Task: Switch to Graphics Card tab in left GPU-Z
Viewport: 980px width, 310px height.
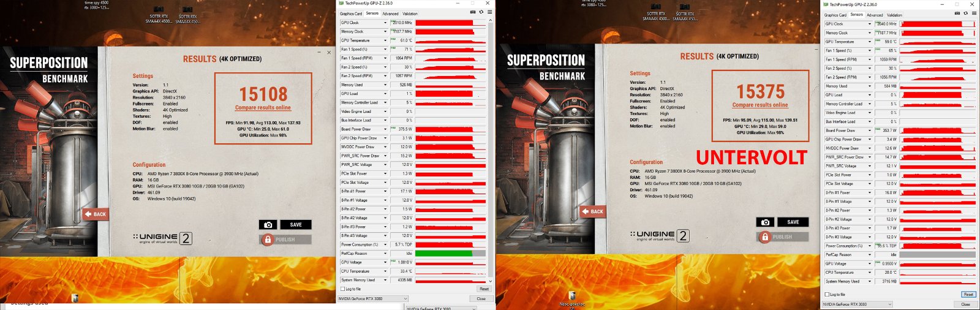Action: point(351,13)
